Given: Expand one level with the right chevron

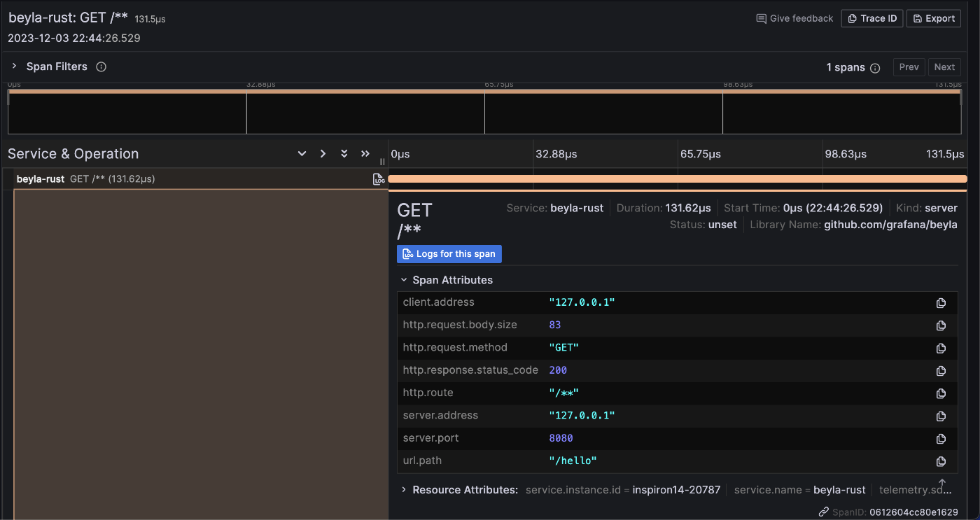Looking at the screenshot, I should (x=323, y=153).
